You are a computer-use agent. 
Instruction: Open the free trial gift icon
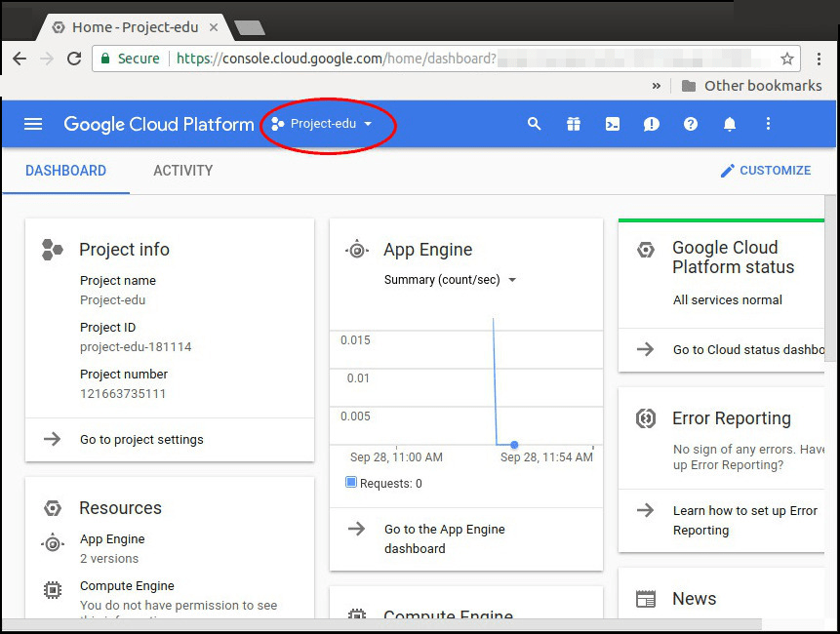click(574, 124)
